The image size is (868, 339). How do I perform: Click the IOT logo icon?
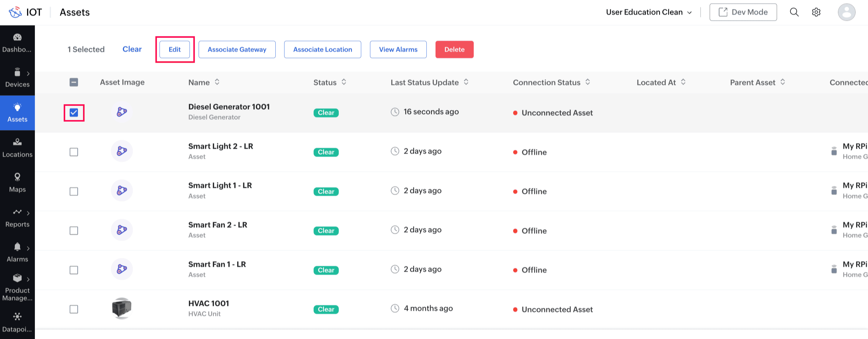[x=15, y=12]
